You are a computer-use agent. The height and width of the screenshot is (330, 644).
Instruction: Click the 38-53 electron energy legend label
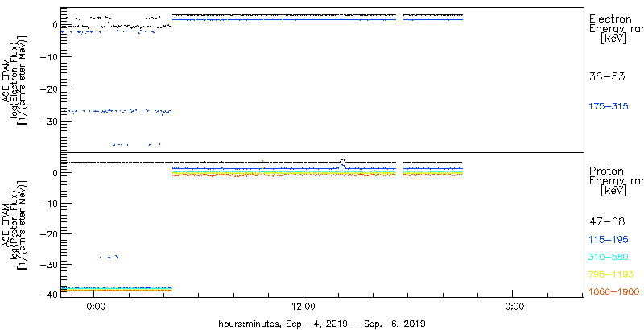click(607, 76)
